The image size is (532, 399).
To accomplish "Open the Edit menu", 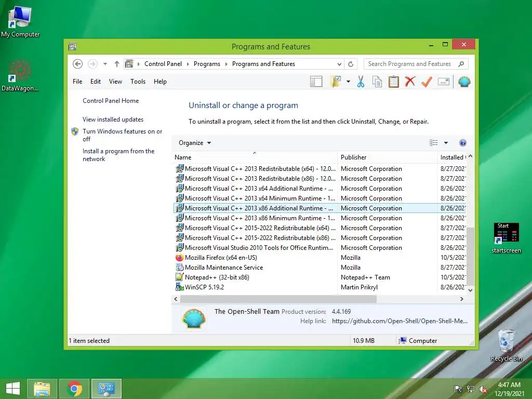I will (x=96, y=82).
